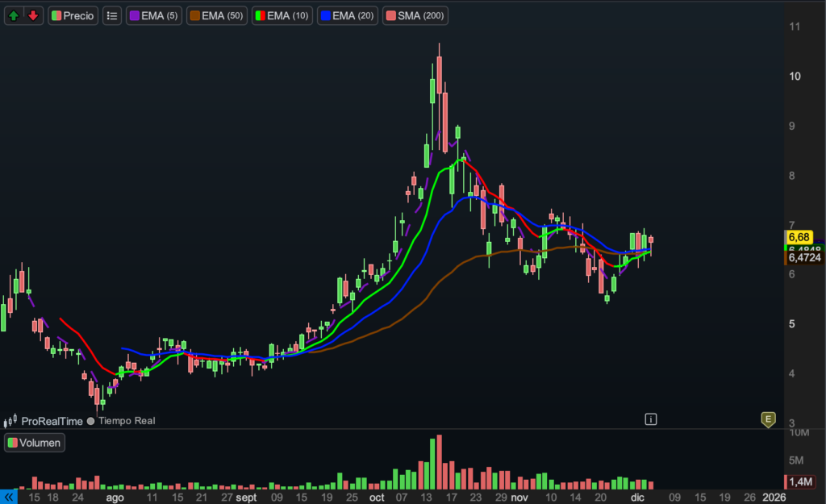Click the blue EMA (20) color swatch

(326, 15)
